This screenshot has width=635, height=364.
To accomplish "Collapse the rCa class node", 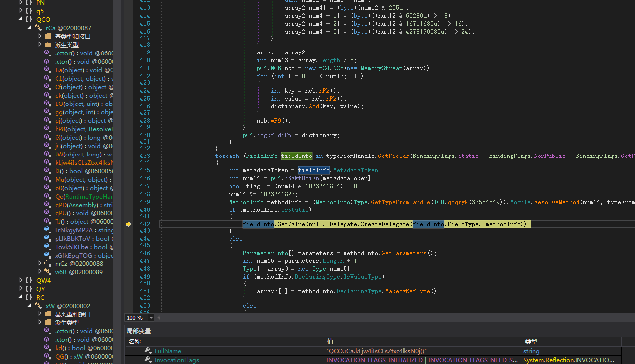I will pyautogui.click(x=30, y=28).
